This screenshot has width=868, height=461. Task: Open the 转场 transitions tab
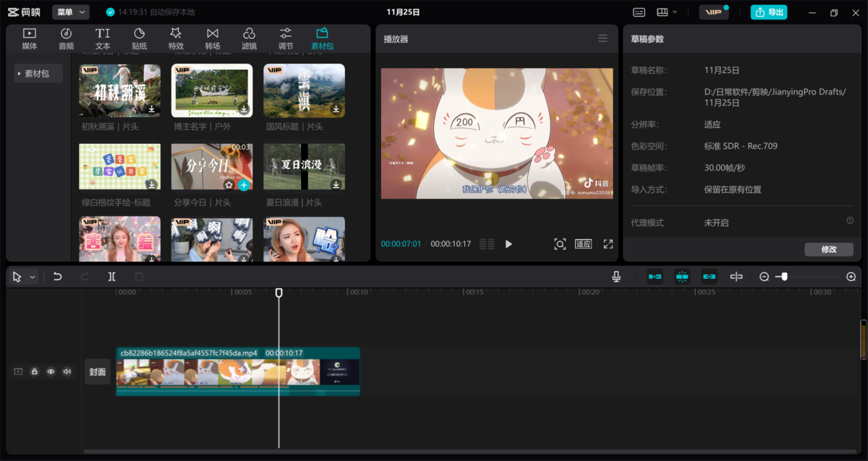213,38
